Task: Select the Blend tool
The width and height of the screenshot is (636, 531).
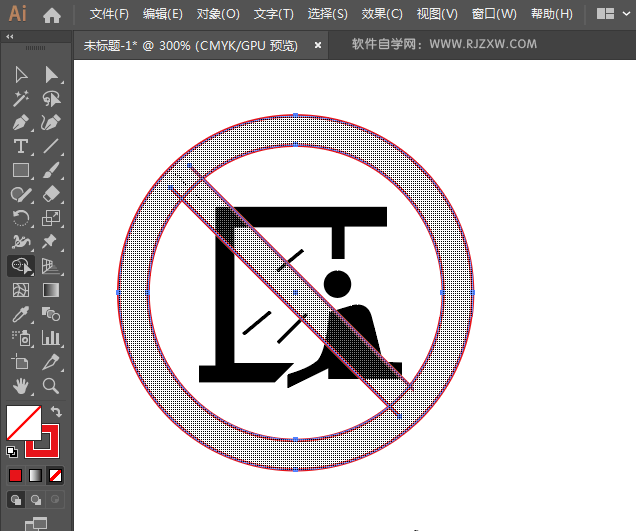Action: point(51,314)
